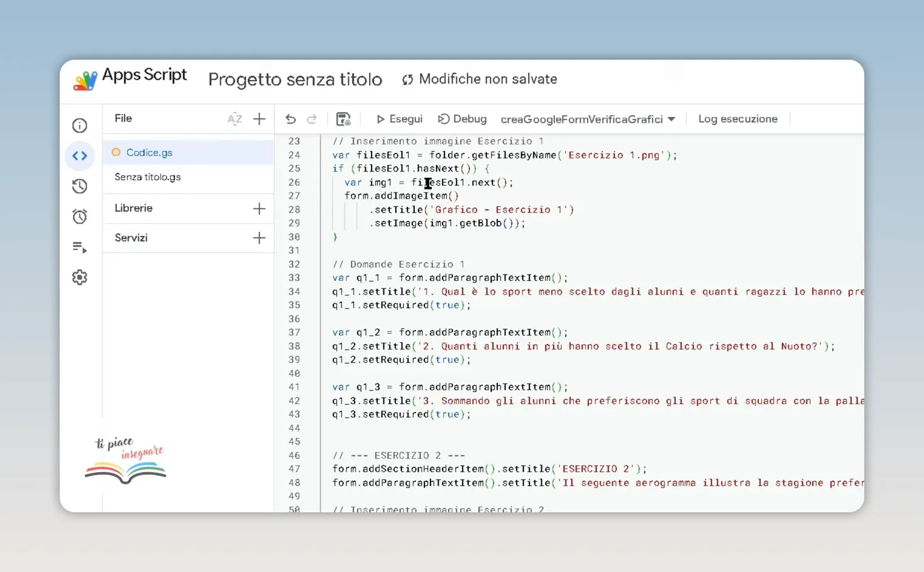
Task: Redo the last undone edit
Action: coord(312,119)
